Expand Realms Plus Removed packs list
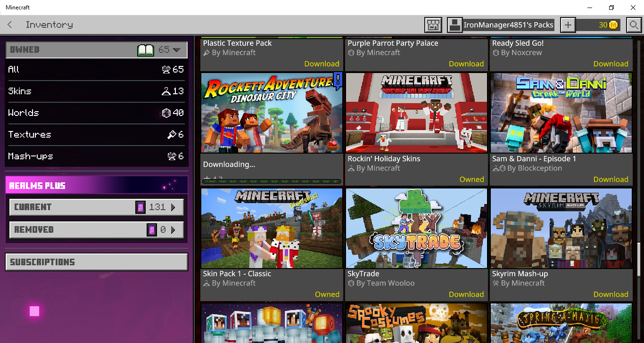 point(97,229)
